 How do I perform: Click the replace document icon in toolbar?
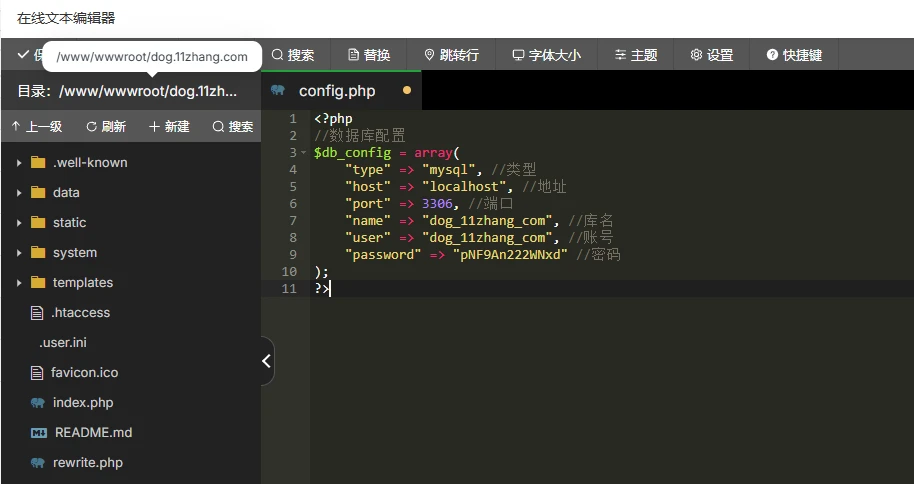click(353, 55)
